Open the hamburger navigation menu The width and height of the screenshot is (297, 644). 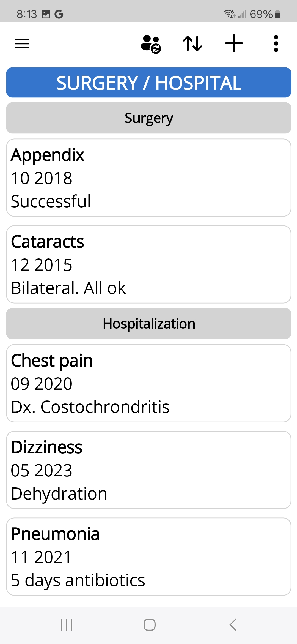22,43
